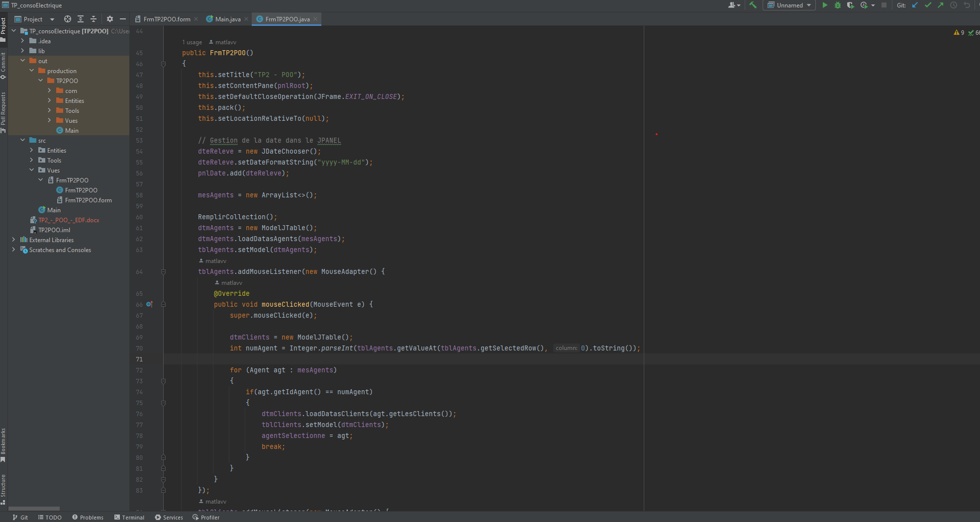Toggle fold marker at mouseClicked method line
Screen dimensions: 980x522
[x=163, y=304]
